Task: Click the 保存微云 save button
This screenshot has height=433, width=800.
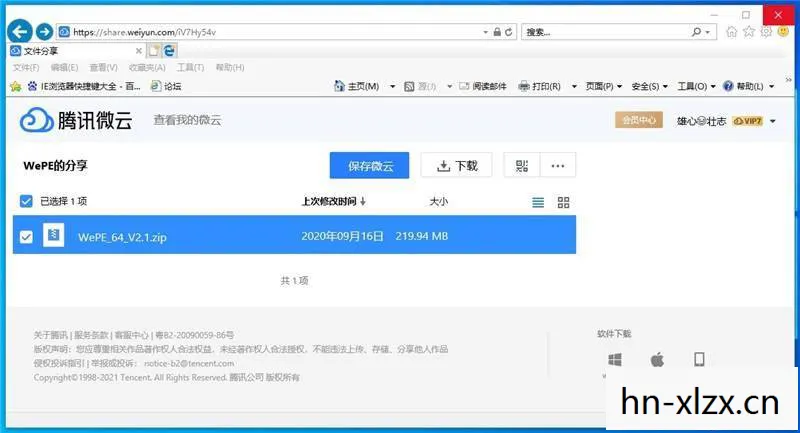Action: point(369,165)
